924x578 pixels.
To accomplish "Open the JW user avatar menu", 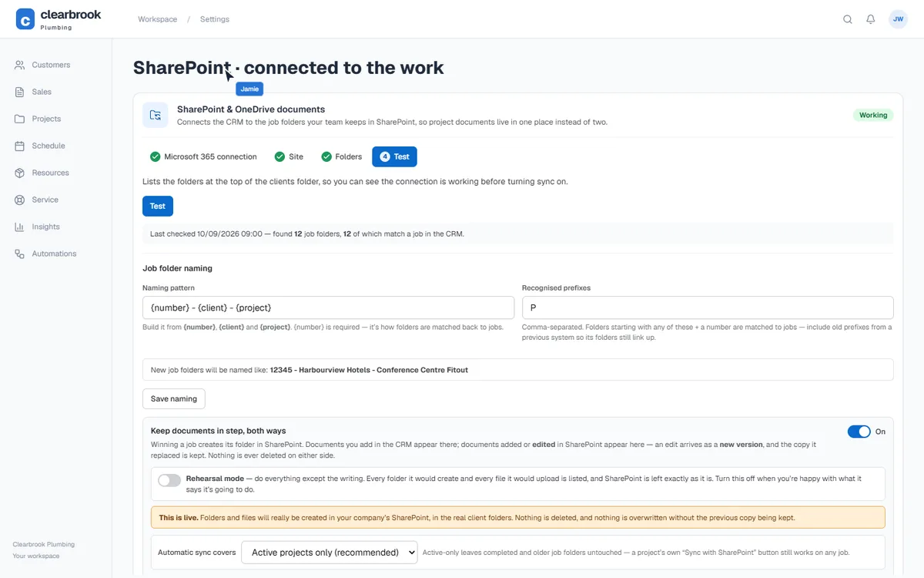I will (x=898, y=19).
